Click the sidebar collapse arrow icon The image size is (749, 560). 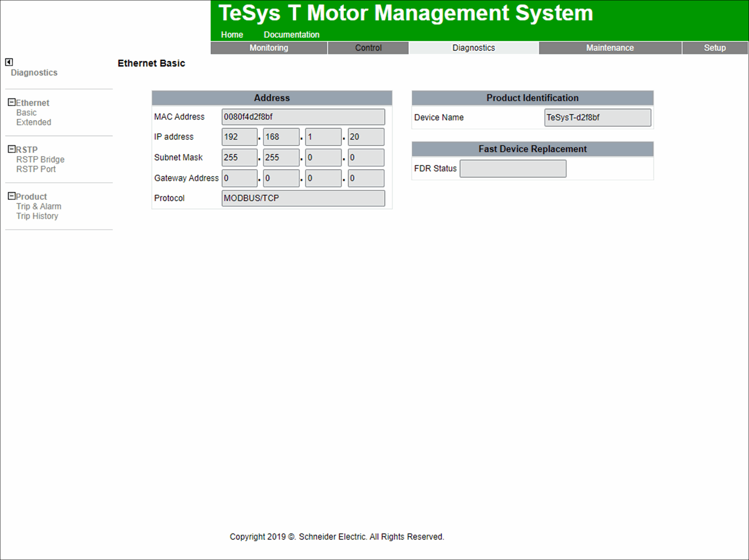[x=9, y=62]
